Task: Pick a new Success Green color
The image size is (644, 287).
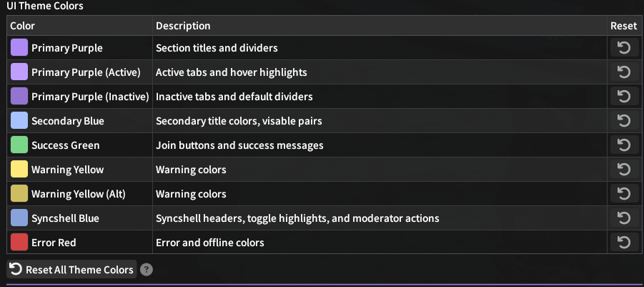Action: point(19,145)
